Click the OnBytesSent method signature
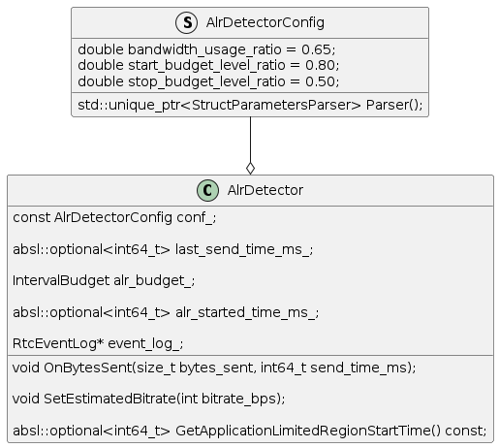 coord(214,368)
